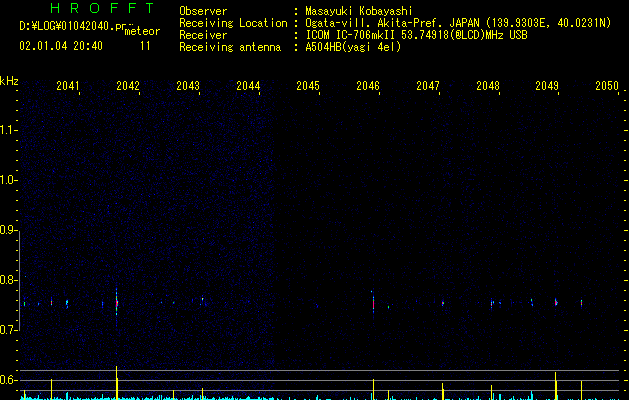
Task: Click the 0.6 kHz frequency label
Action: coord(8,380)
